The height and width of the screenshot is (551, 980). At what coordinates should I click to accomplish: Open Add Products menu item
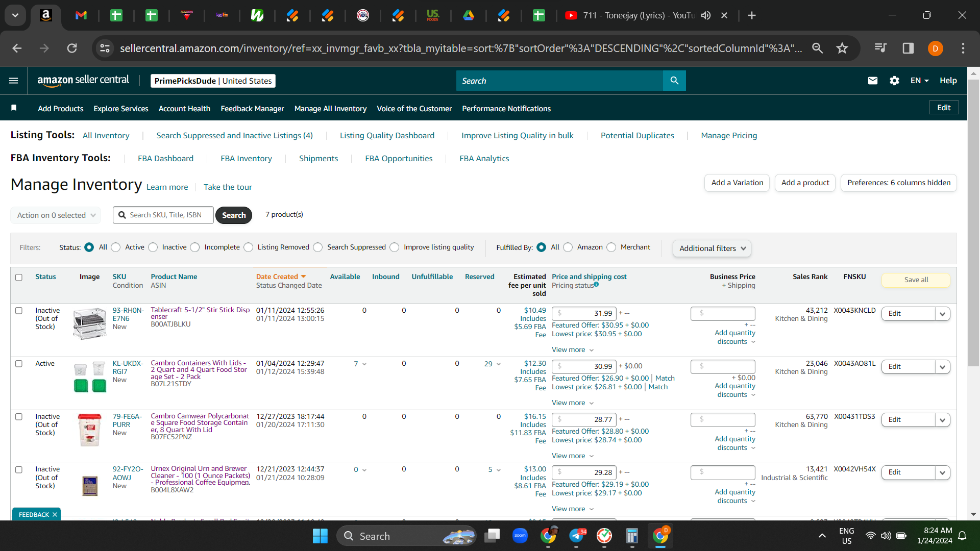[x=60, y=109]
